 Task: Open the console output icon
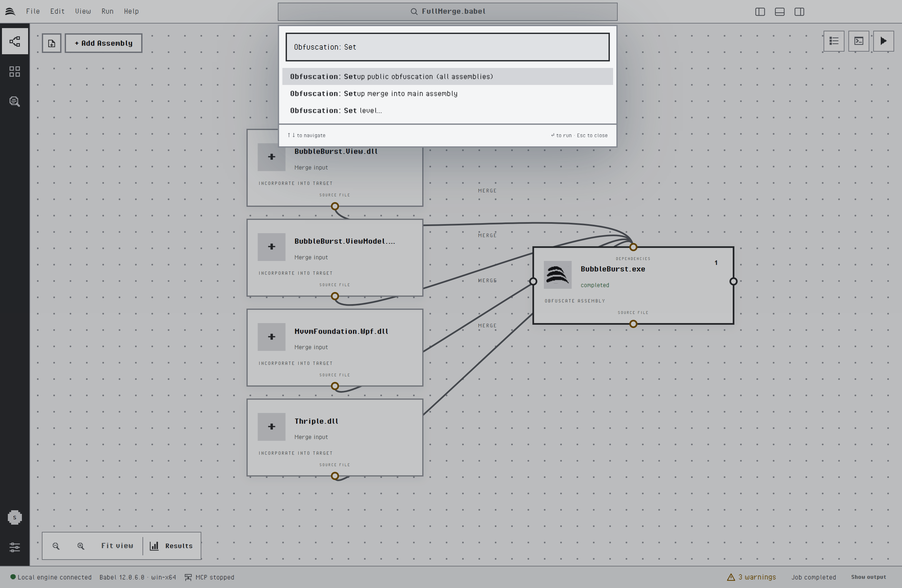click(x=859, y=41)
